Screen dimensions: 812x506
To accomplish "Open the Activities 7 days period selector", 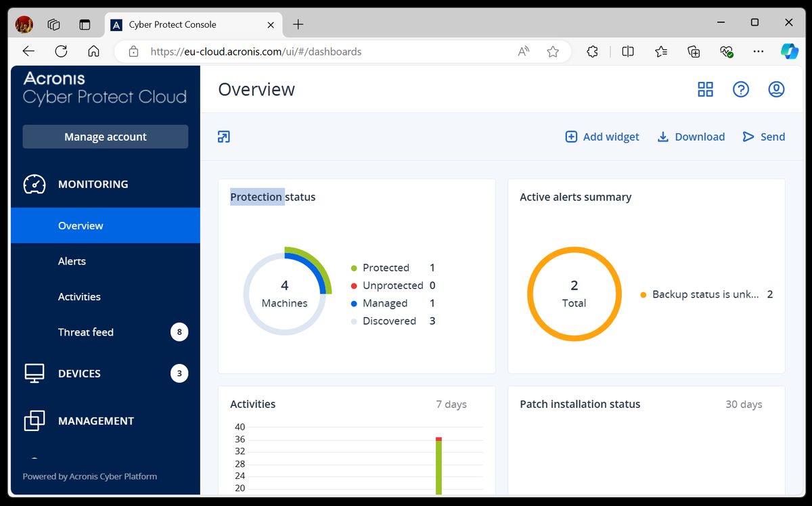I will [x=451, y=404].
